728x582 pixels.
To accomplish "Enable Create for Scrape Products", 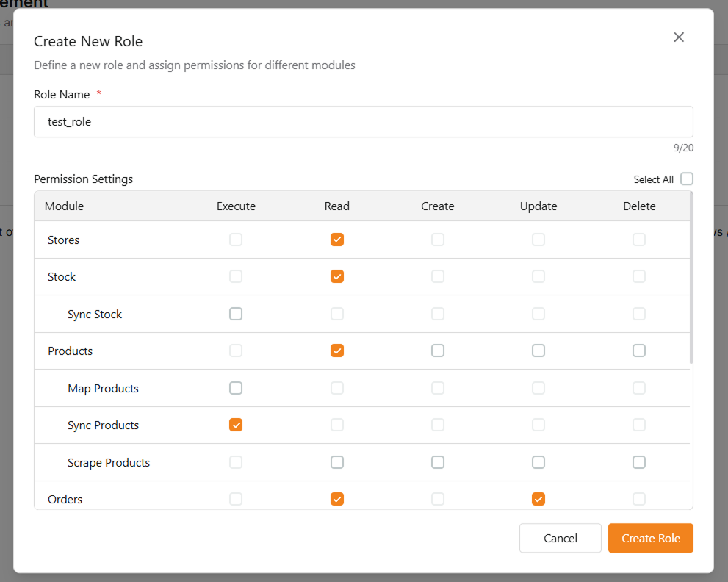I will click(x=438, y=462).
